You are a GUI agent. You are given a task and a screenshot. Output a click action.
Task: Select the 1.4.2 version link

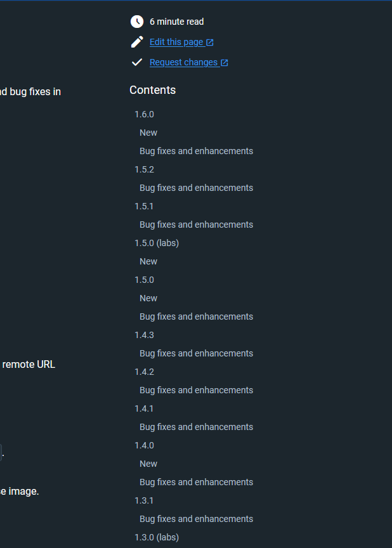click(144, 372)
